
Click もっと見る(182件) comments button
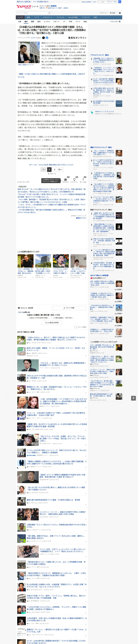(52, 323)
